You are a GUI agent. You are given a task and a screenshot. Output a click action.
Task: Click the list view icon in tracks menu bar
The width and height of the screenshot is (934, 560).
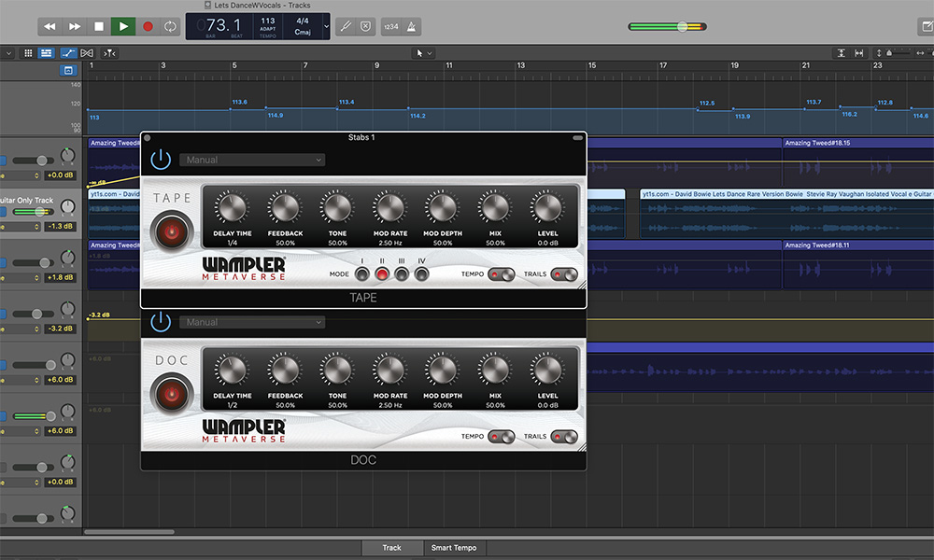point(46,53)
